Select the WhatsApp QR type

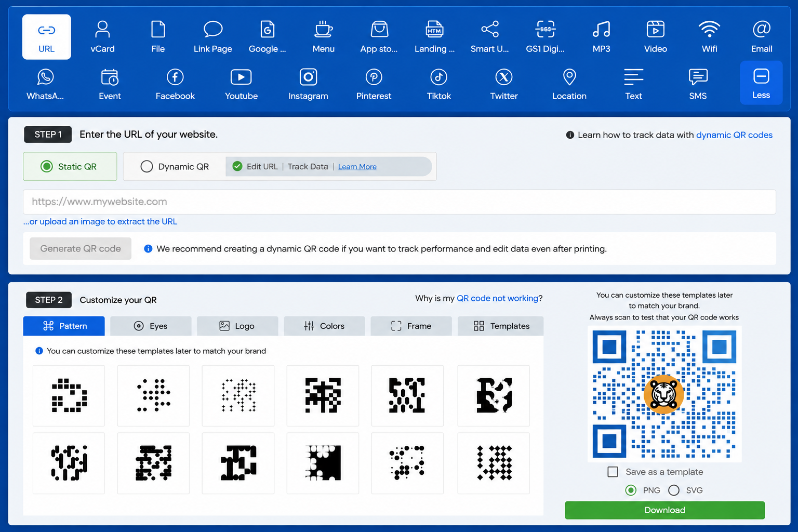[45, 84]
